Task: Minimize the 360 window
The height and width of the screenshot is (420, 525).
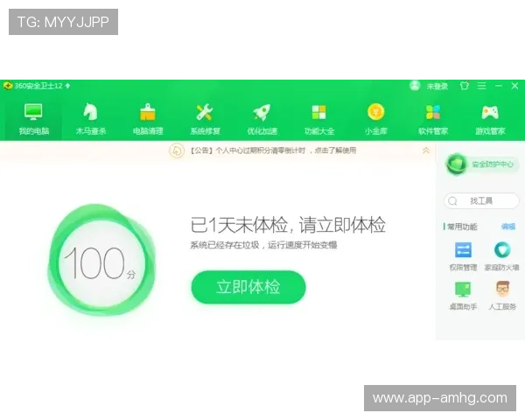Action: [499, 86]
